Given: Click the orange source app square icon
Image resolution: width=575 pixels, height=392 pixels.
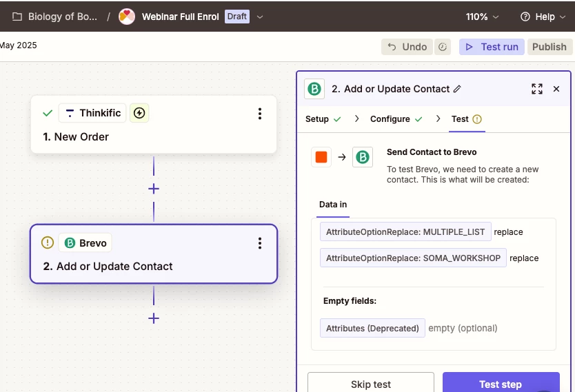Looking at the screenshot, I should click(321, 157).
